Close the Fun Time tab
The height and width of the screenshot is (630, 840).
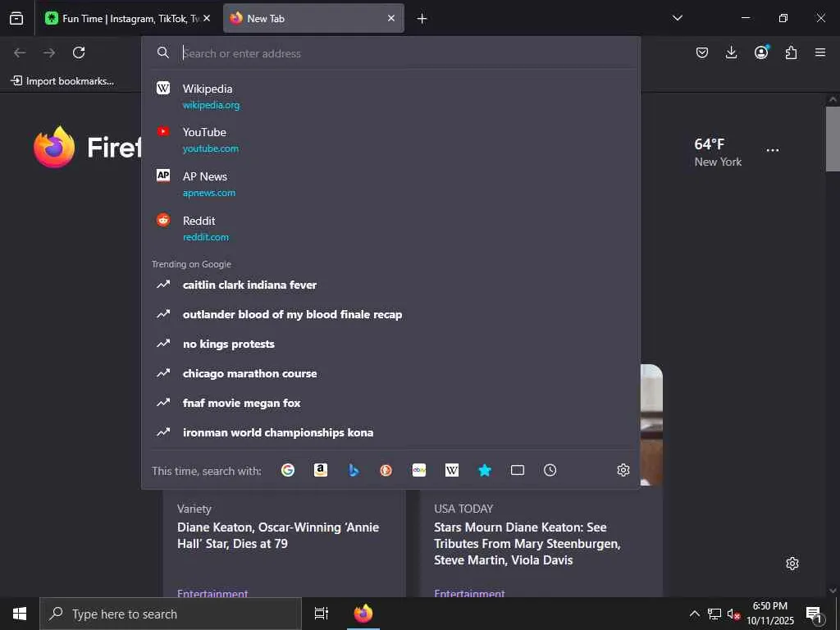pos(207,18)
